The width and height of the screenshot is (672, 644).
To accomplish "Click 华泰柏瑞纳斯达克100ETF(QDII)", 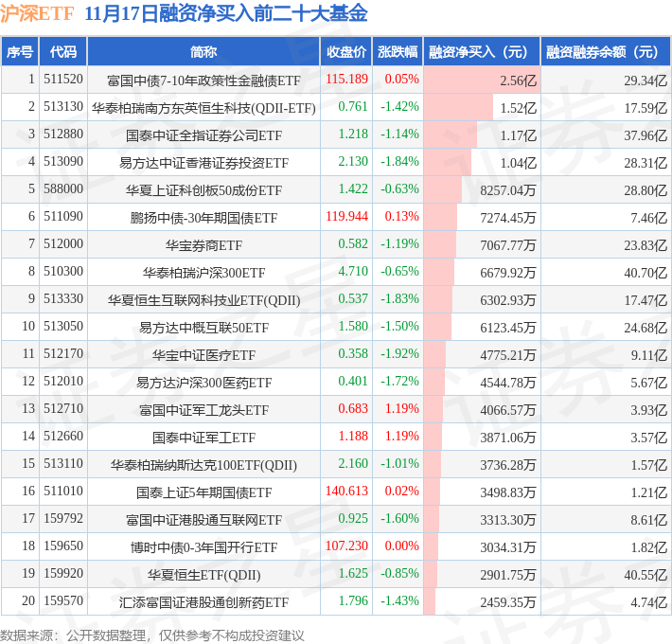I will (x=203, y=465).
